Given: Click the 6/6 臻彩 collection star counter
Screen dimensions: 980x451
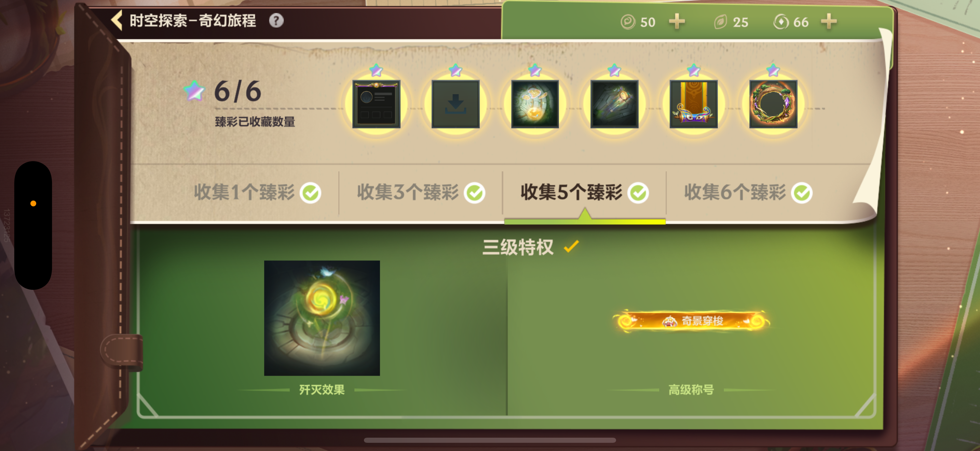Looking at the screenshot, I should point(222,91).
